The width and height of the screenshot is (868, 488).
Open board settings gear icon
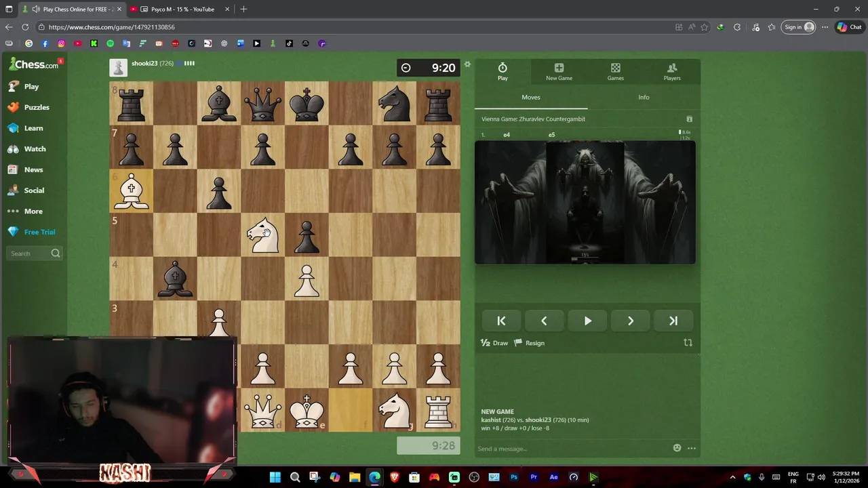click(x=467, y=65)
